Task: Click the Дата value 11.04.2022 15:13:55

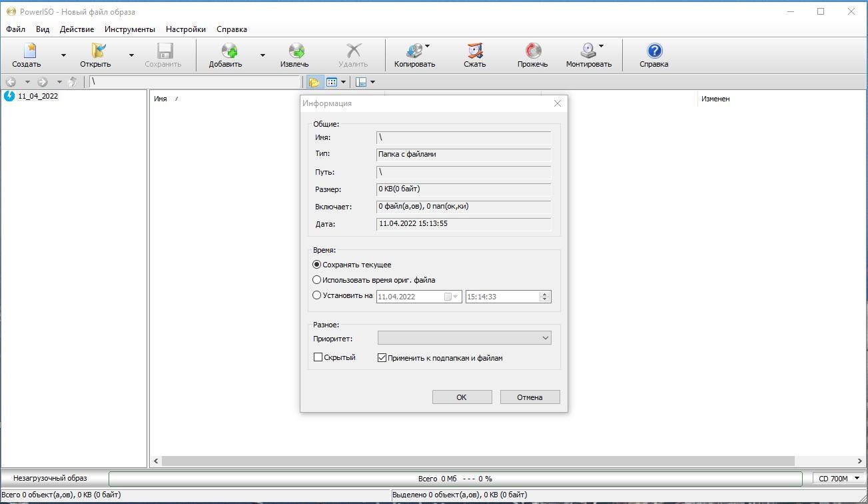Action: tap(464, 224)
